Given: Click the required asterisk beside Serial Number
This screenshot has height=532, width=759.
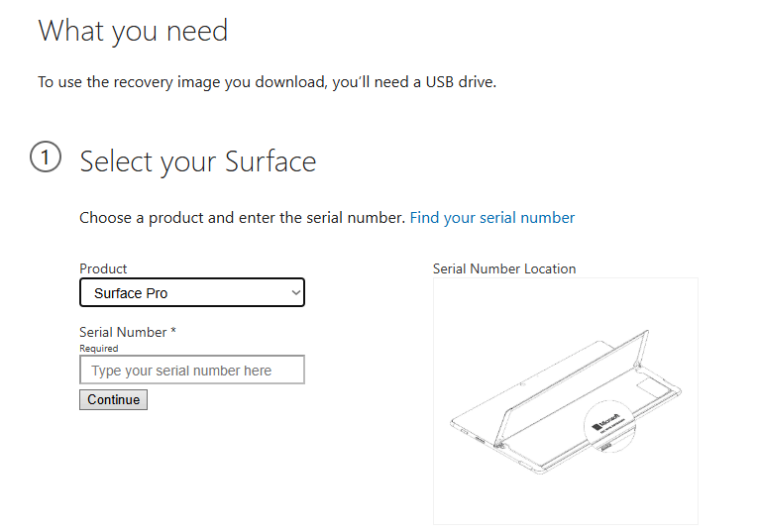Looking at the screenshot, I should tap(173, 332).
